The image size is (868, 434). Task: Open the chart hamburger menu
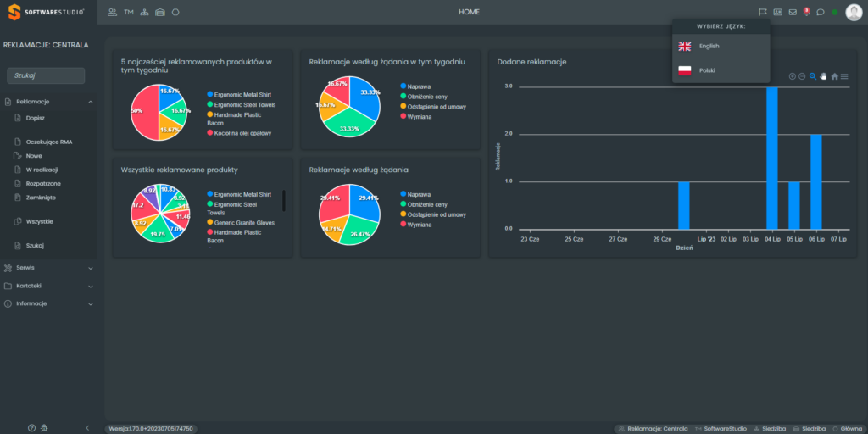click(844, 76)
